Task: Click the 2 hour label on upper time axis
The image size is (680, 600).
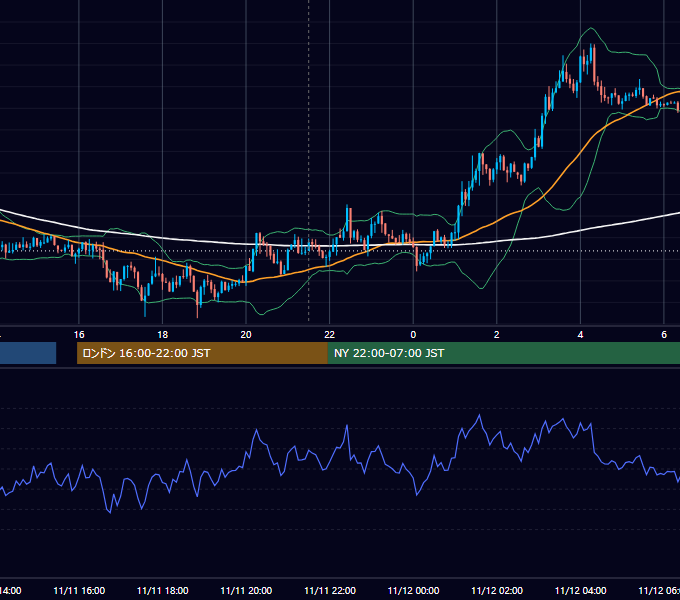Action: [497, 335]
